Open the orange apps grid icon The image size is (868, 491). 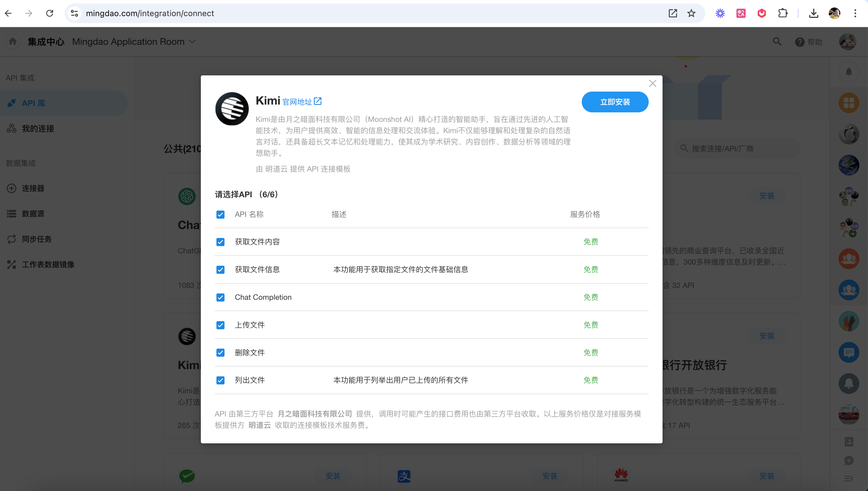(849, 103)
